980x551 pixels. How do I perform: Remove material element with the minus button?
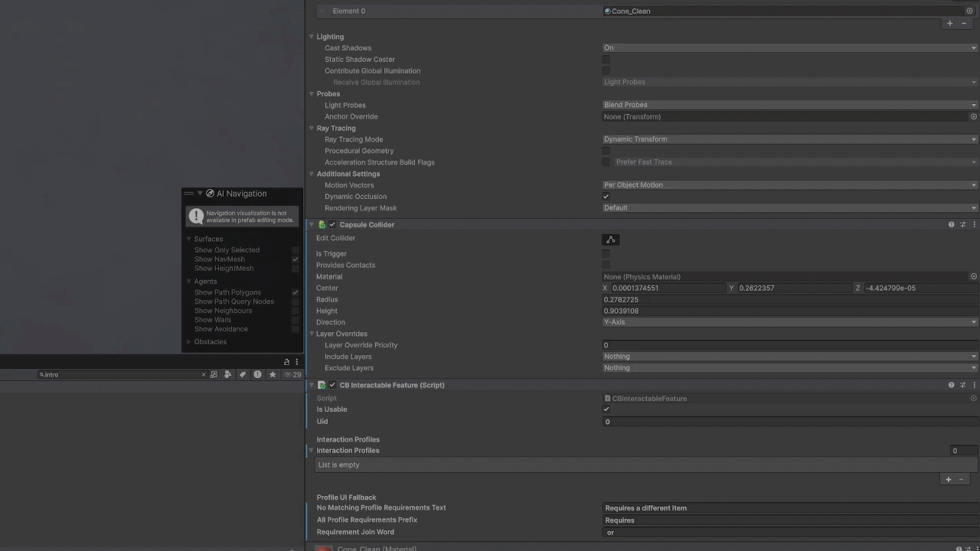[964, 24]
